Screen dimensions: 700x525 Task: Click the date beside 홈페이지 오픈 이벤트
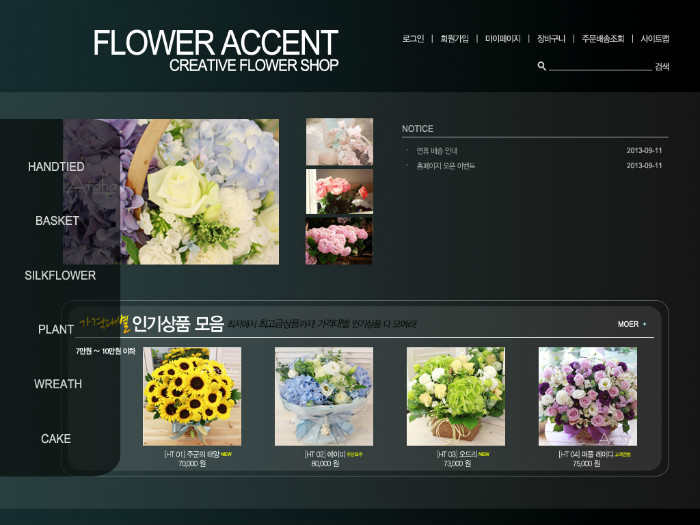644,165
